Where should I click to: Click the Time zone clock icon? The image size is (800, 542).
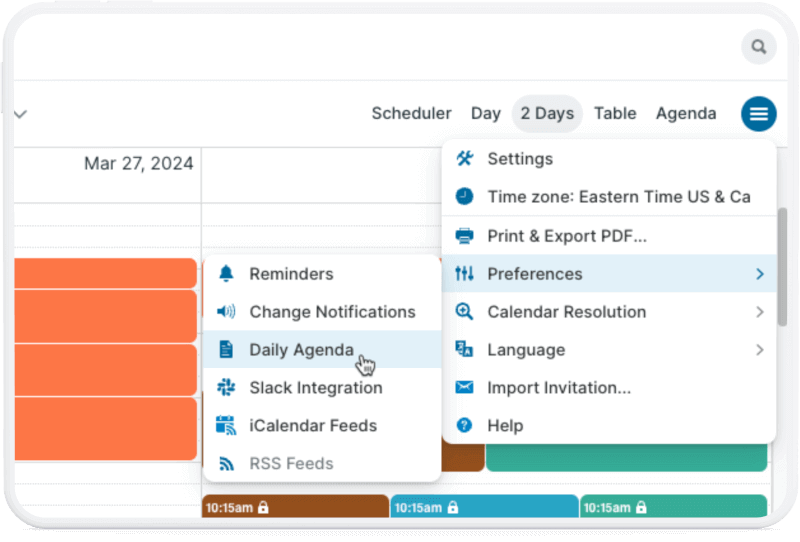(x=464, y=196)
